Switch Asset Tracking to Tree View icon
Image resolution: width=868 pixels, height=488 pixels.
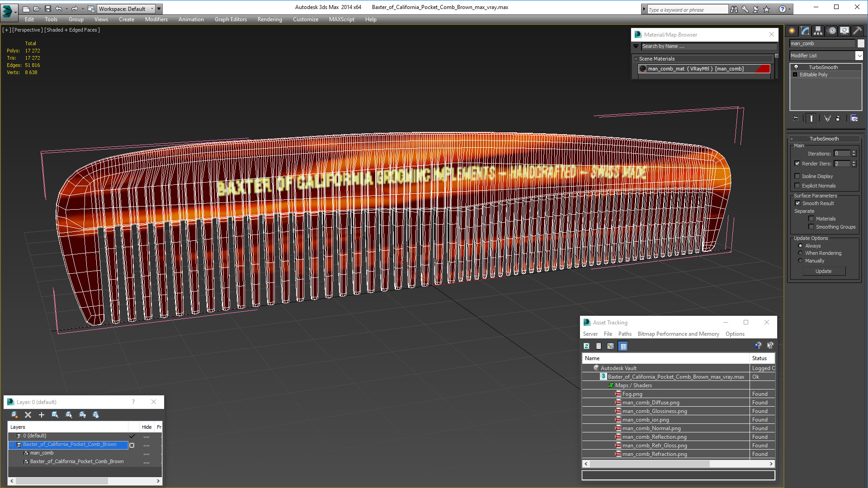[x=611, y=346]
